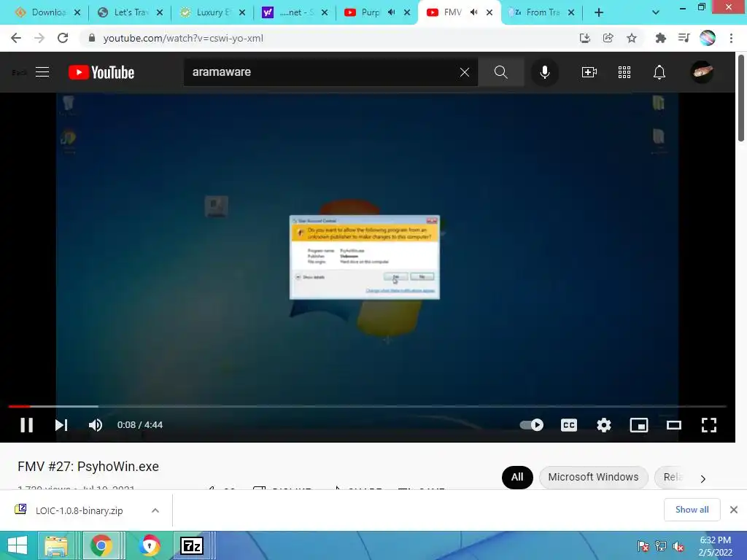Open the YouTube account avatar menu

tap(703, 72)
